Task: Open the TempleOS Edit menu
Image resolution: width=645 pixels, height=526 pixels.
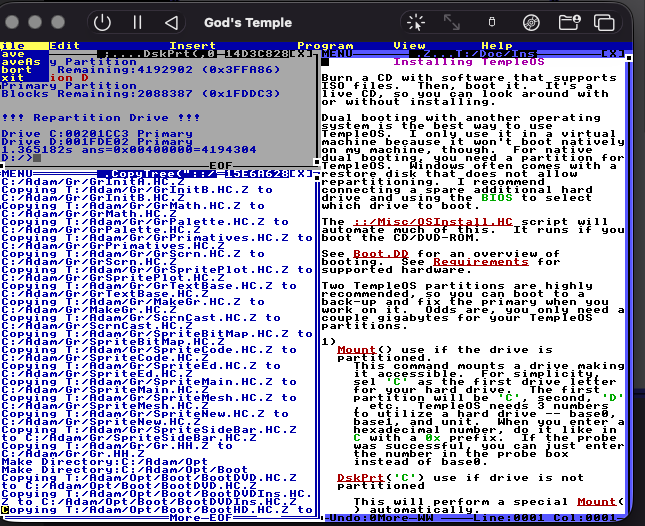Action: (x=64, y=46)
